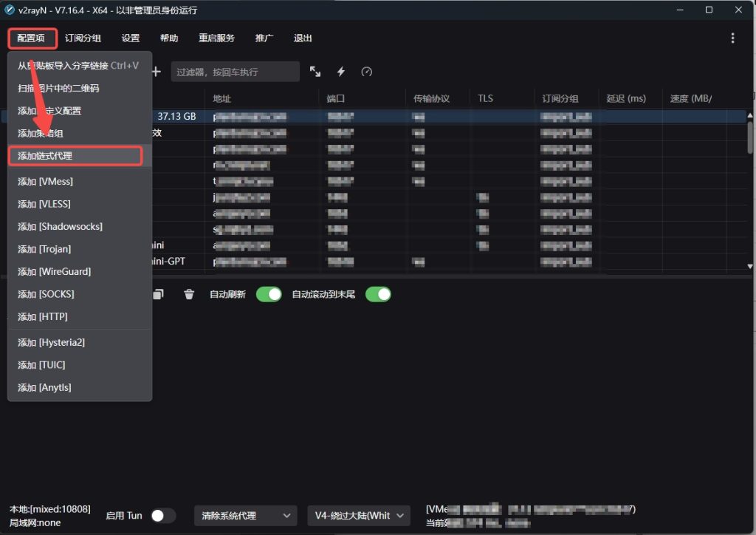The width and height of the screenshot is (756, 535).
Task: Open the 清除系统代理 dropdown
Action: coord(245,516)
